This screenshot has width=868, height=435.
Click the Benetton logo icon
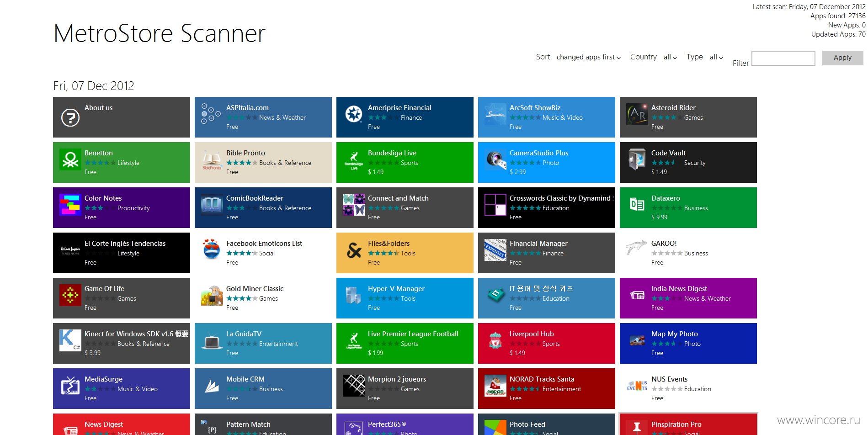(70, 159)
